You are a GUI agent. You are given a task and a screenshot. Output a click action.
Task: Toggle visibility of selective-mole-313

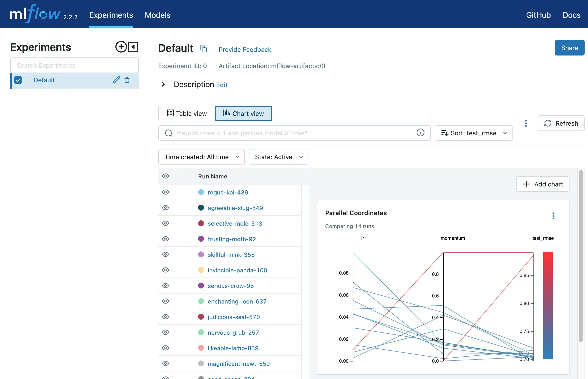(165, 223)
